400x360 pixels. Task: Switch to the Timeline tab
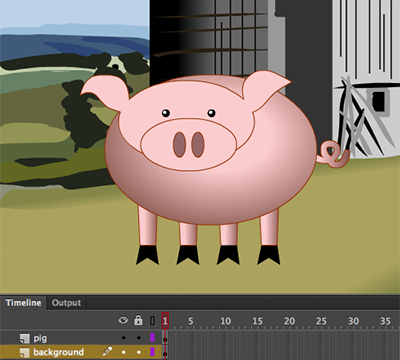(x=23, y=303)
